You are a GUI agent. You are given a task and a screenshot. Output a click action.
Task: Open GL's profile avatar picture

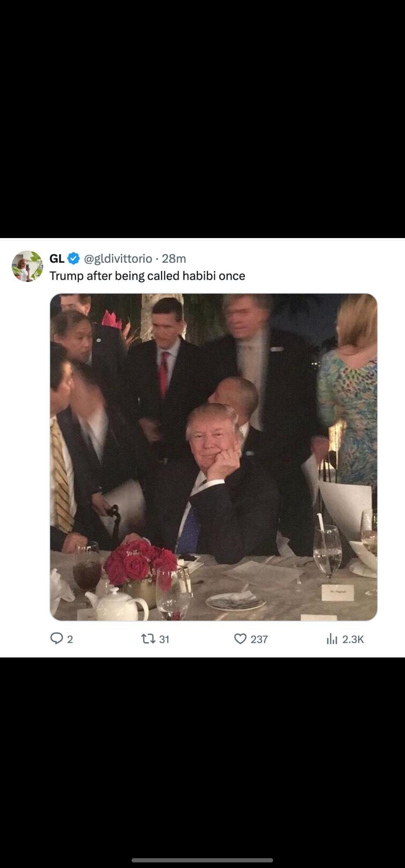tap(27, 266)
